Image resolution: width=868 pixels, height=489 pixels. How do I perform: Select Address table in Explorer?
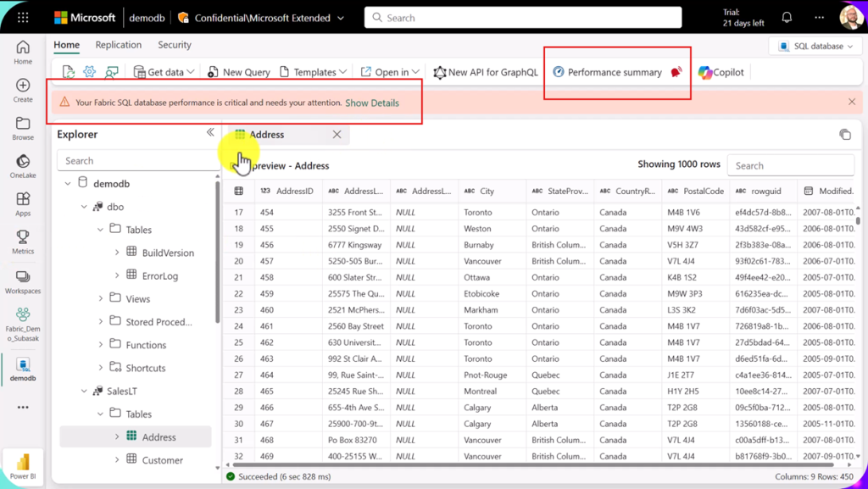[x=136, y=436]
